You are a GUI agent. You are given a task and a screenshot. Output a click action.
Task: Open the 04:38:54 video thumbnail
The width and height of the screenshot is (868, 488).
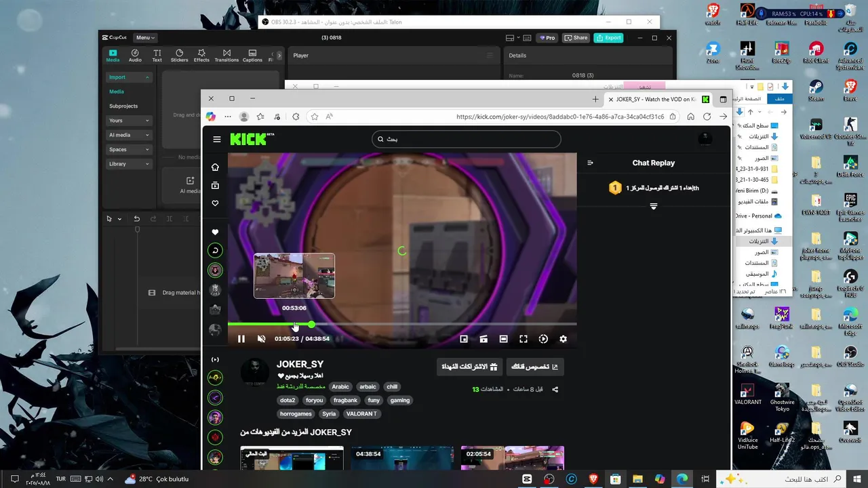(402, 457)
